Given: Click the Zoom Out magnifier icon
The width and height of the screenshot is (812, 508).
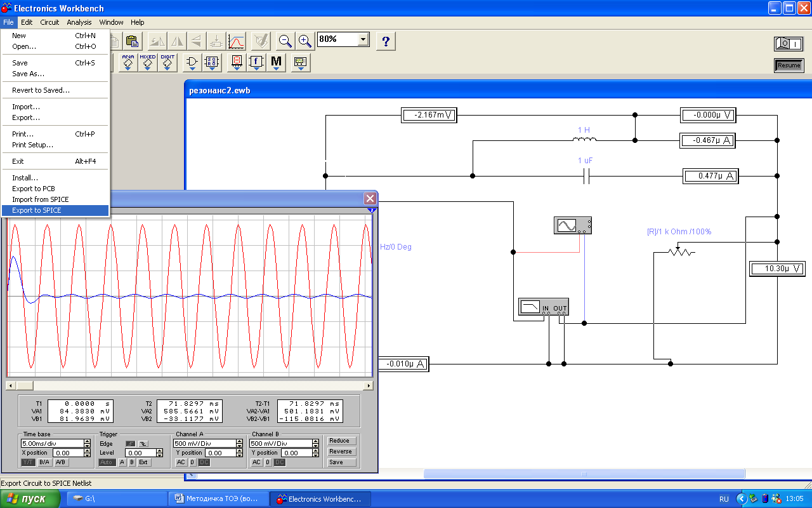Looking at the screenshot, I should pyautogui.click(x=285, y=41).
